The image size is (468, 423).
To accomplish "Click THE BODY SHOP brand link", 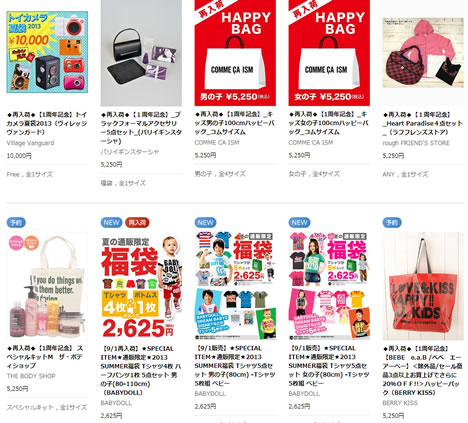I will pos(31,376).
